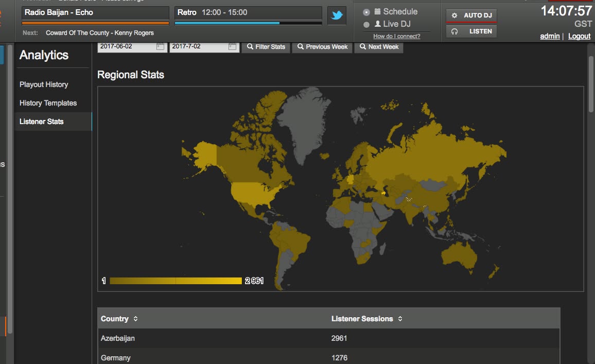This screenshot has height=364, width=595.
Task: Select the Live DJ radio button
Action: [x=366, y=24]
